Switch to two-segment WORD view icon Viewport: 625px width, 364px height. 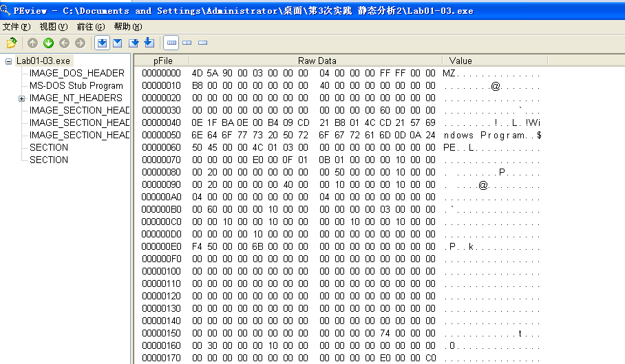click(x=187, y=43)
